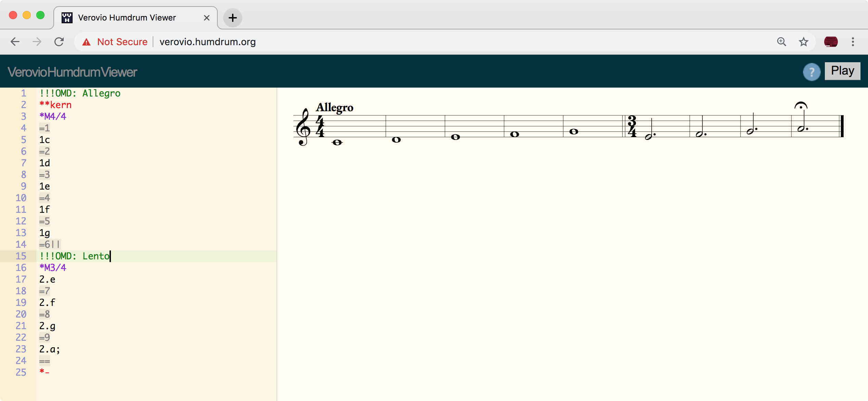The height and width of the screenshot is (401, 868).
Task: Click the page reload icon
Action: pyautogui.click(x=59, y=42)
